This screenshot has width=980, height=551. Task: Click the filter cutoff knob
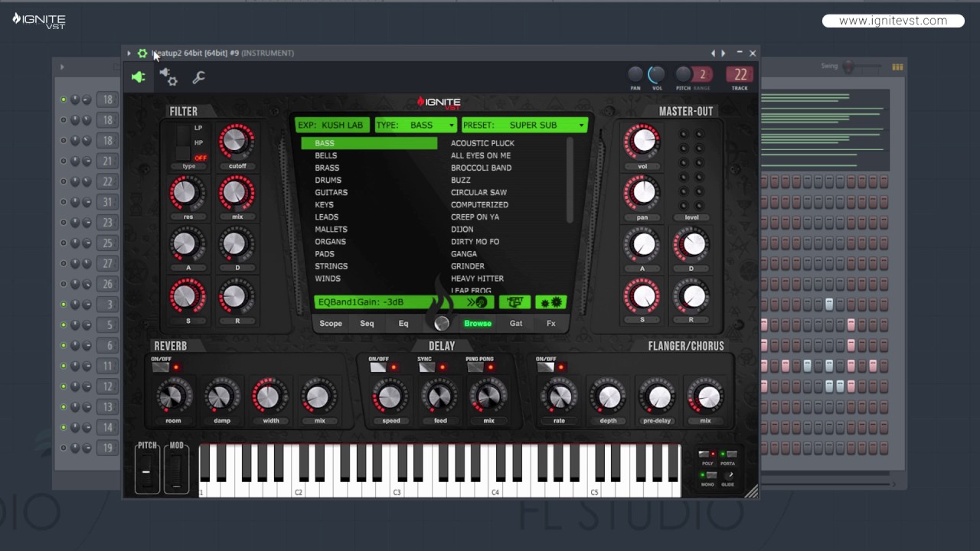point(237,141)
